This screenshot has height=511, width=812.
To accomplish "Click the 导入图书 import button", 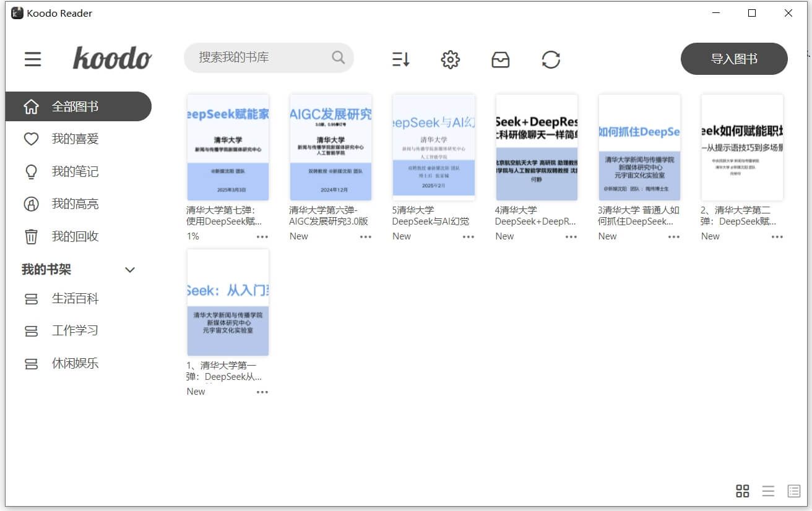I will pyautogui.click(x=734, y=59).
